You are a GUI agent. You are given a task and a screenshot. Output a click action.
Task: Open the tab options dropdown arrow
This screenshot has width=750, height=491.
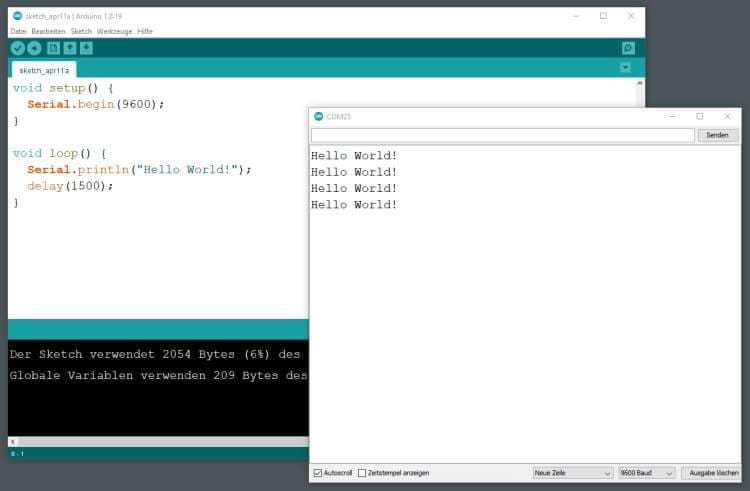pyautogui.click(x=625, y=68)
